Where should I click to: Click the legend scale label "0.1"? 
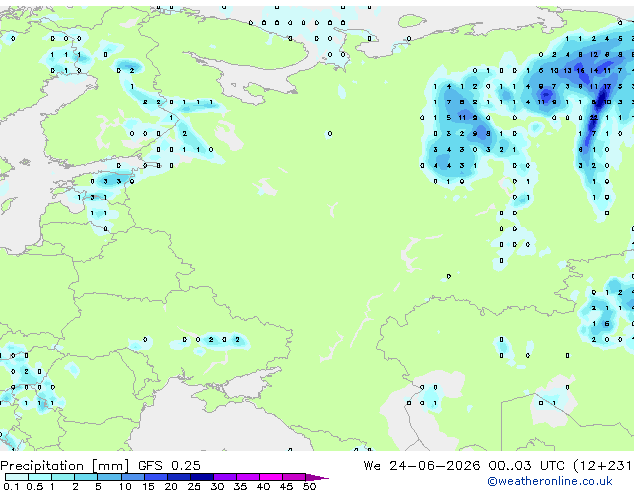[11, 486]
